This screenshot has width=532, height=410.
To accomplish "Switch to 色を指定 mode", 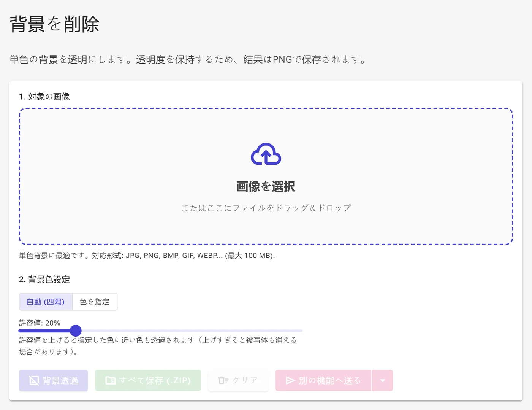I will tap(95, 302).
